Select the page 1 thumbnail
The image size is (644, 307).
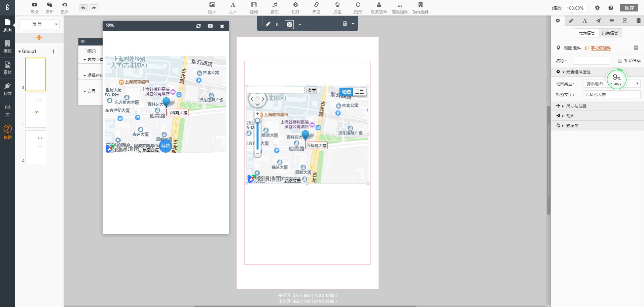click(x=36, y=111)
